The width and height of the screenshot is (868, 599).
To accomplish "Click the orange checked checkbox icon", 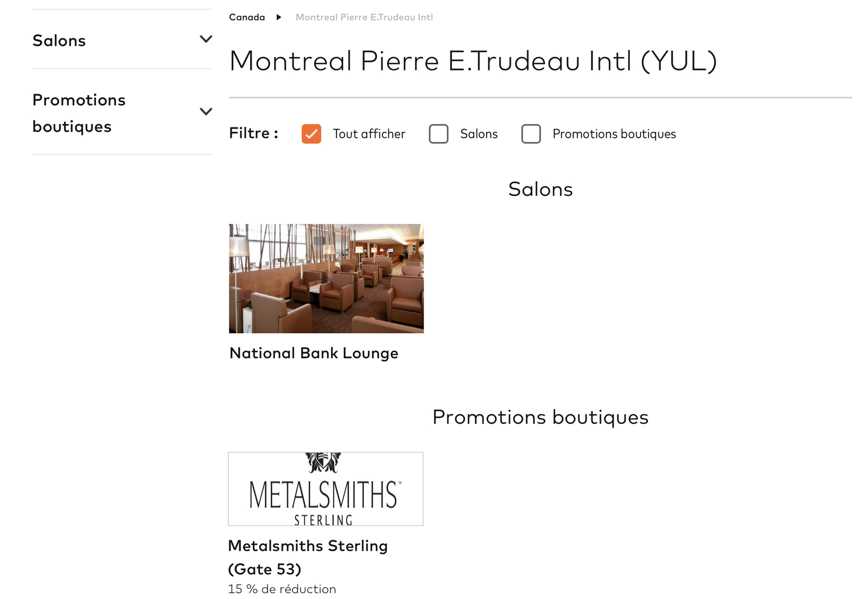I will (x=311, y=133).
